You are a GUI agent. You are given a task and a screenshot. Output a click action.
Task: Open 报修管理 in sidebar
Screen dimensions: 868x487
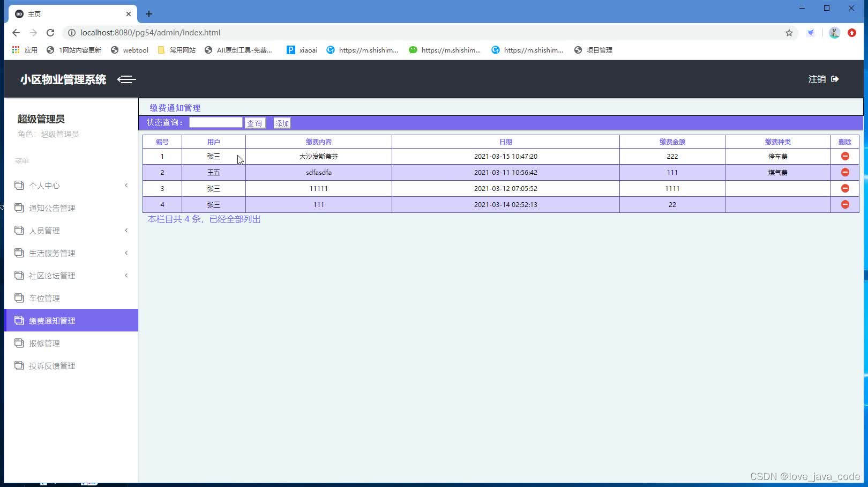point(71,343)
